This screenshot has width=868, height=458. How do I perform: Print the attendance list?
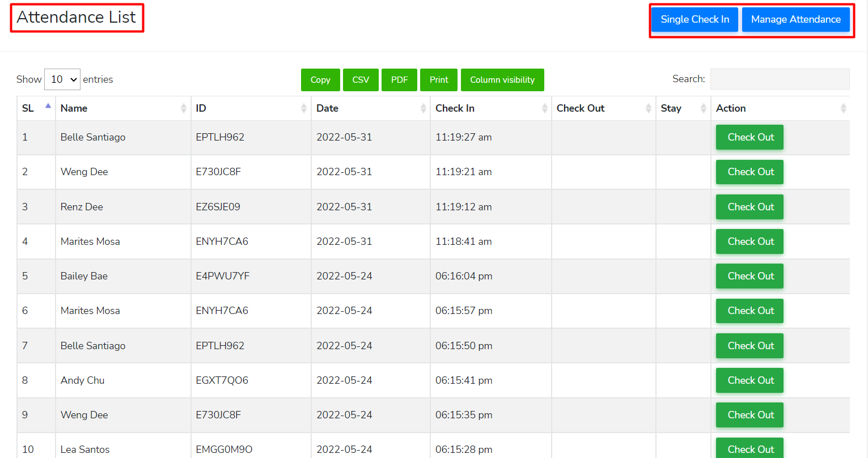pyautogui.click(x=439, y=80)
